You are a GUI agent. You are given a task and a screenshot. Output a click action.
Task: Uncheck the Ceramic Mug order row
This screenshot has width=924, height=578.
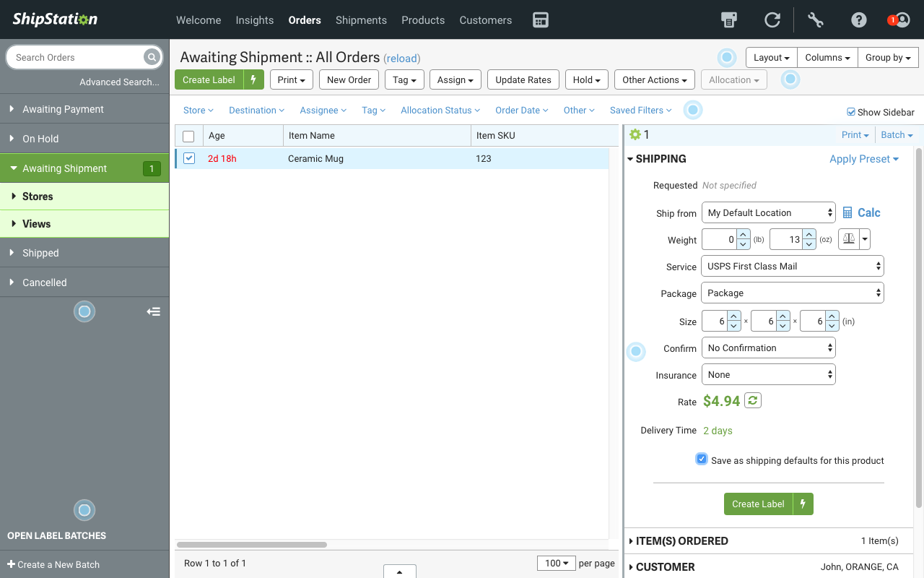click(x=189, y=158)
